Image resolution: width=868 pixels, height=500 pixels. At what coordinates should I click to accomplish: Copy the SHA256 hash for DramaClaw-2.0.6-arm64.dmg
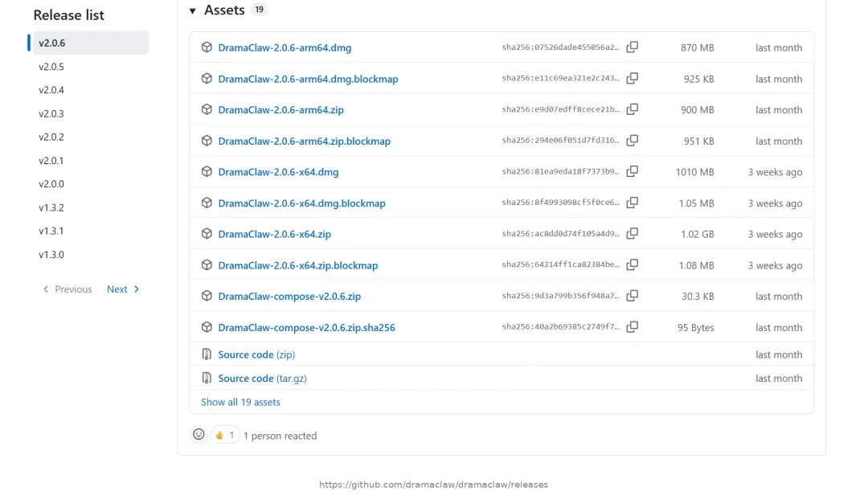pyautogui.click(x=632, y=47)
